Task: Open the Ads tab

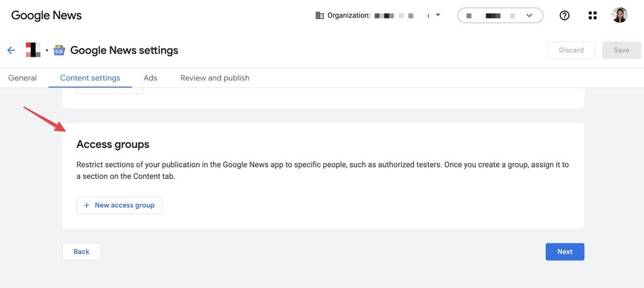Action: [x=150, y=78]
